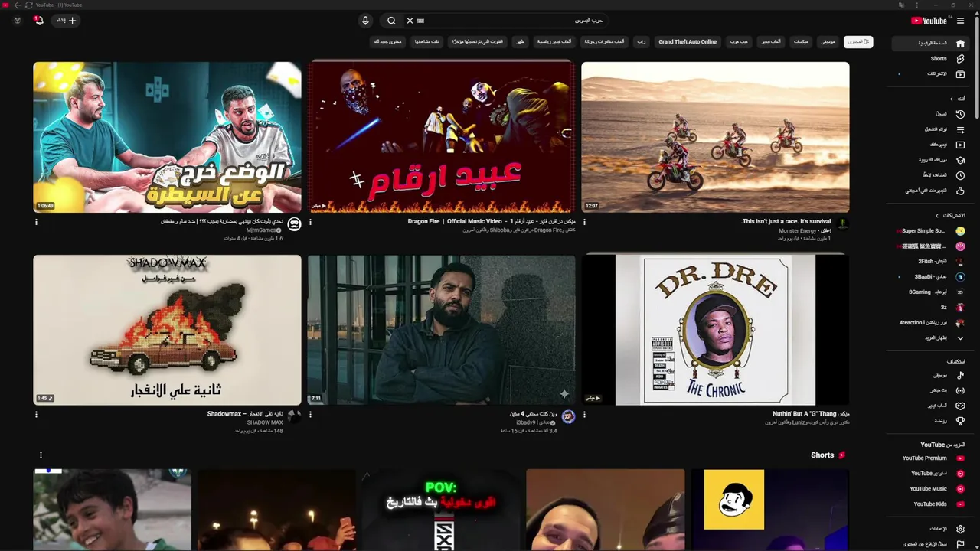Open Dragon Fire music video thumbnail
Image resolution: width=980 pixels, height=551 pixels.
coord(441,137)
